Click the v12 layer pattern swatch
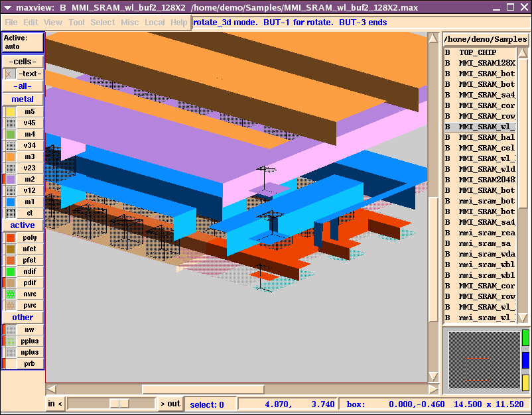Viewport: 532px width, 415px height. point(11,190)
